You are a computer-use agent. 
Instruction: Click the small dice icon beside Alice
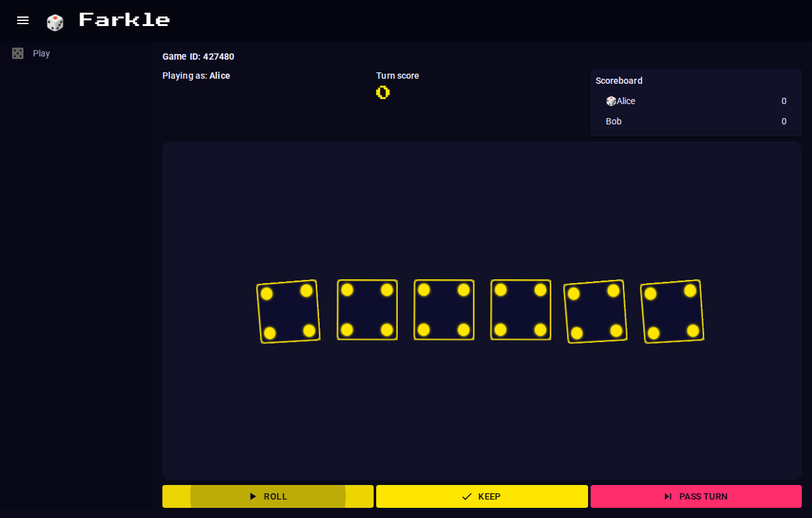tap(611, 101)
